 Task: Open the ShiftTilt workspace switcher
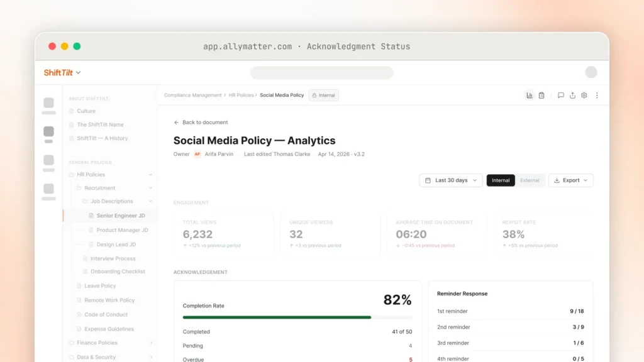coord(62,73)
